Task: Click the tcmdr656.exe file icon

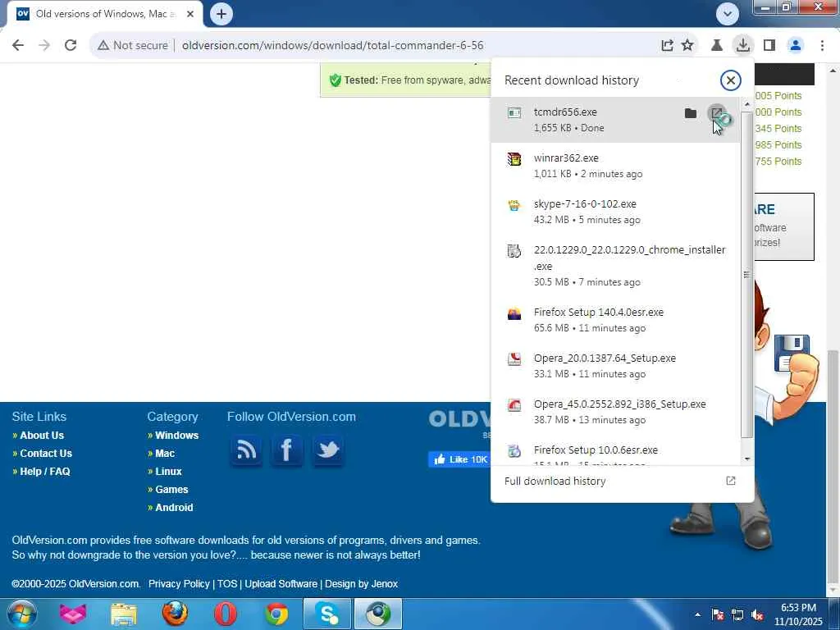Action: click(514, 113)
